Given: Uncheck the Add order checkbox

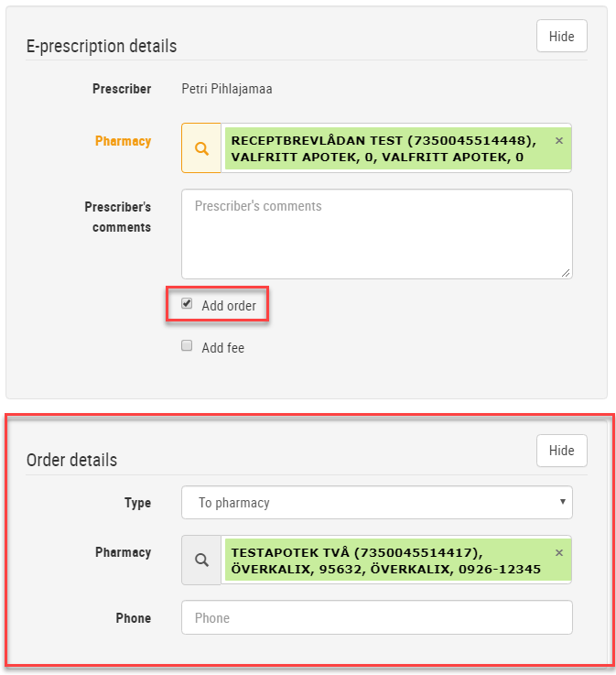Looking at the screenshot, I should [x=187, y=303].
